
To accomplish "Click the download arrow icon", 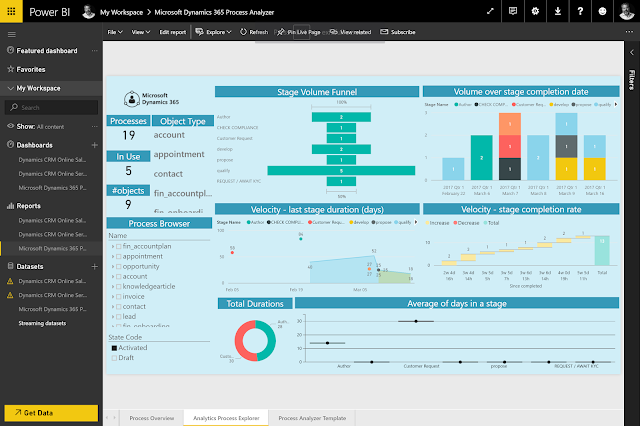I will [x=558, y=11].
